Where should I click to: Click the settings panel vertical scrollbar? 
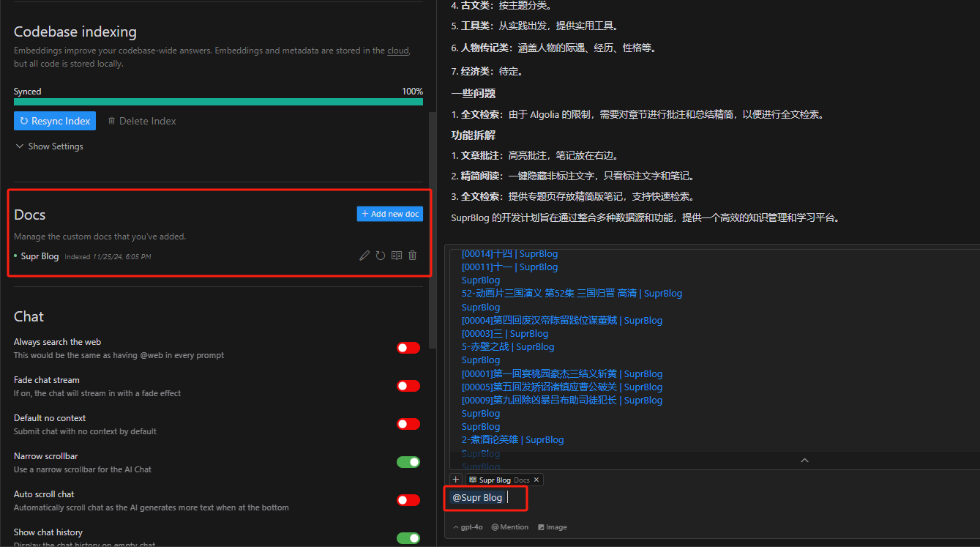(433, 231)
